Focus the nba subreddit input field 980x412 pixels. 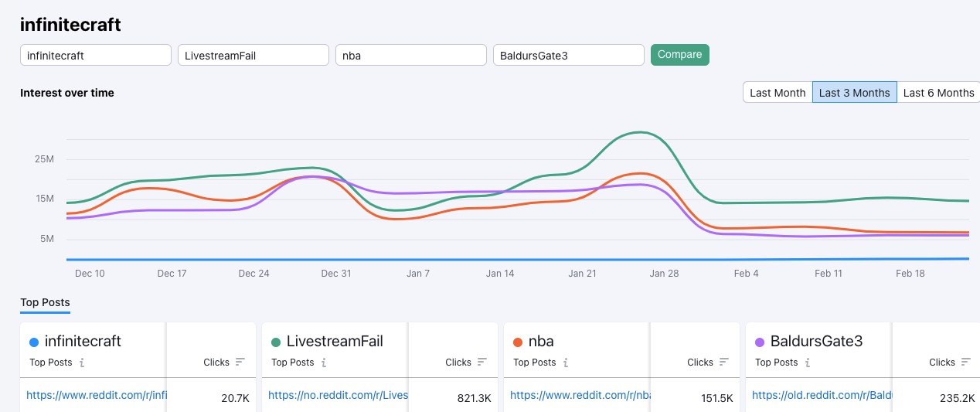[x=410, y=55]
